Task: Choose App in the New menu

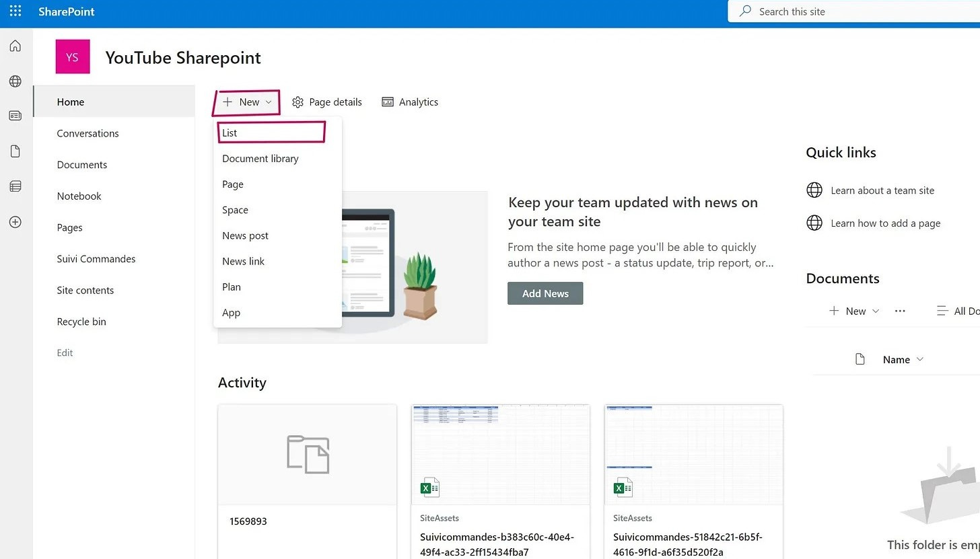Action: pyautogui.click(x=277, y=313)
